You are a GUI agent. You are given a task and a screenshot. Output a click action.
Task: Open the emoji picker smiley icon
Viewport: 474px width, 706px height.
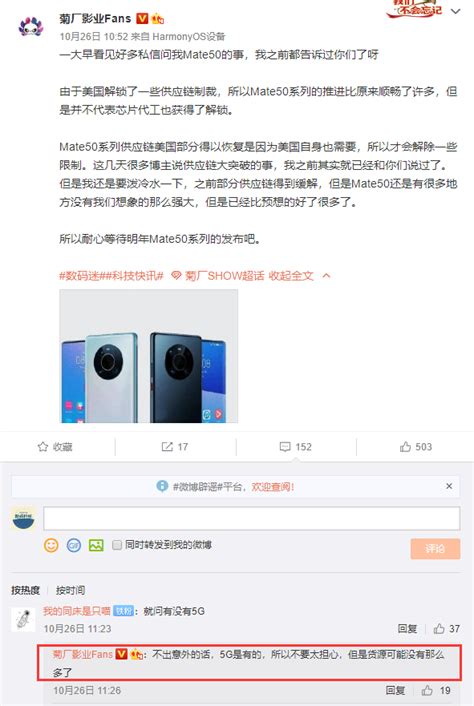(51, 545)
